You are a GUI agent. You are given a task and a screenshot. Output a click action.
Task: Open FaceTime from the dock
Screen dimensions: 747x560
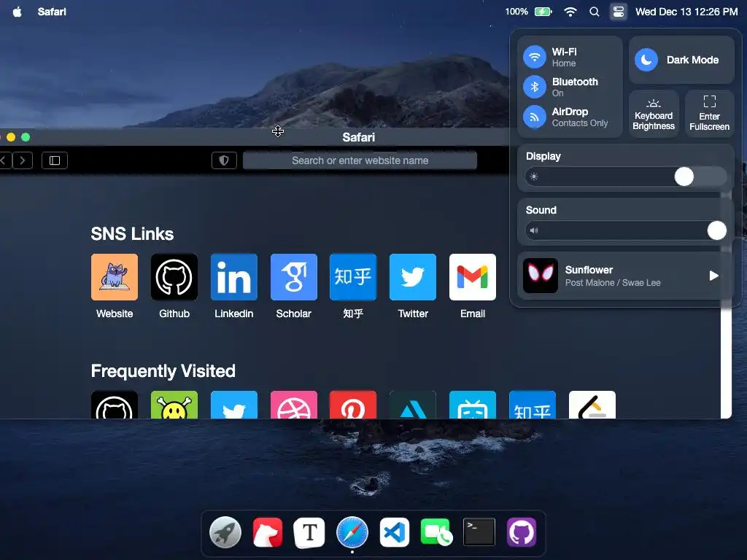click(x=436, y=532)
